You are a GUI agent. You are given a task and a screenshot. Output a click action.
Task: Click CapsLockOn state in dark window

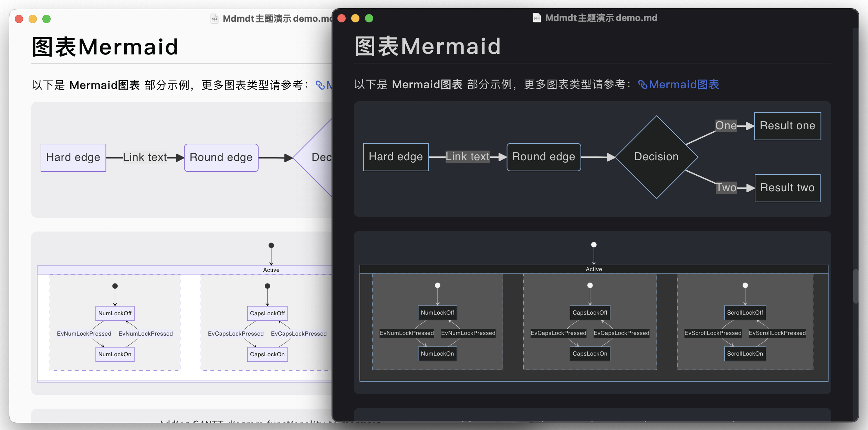coord(590,354)
